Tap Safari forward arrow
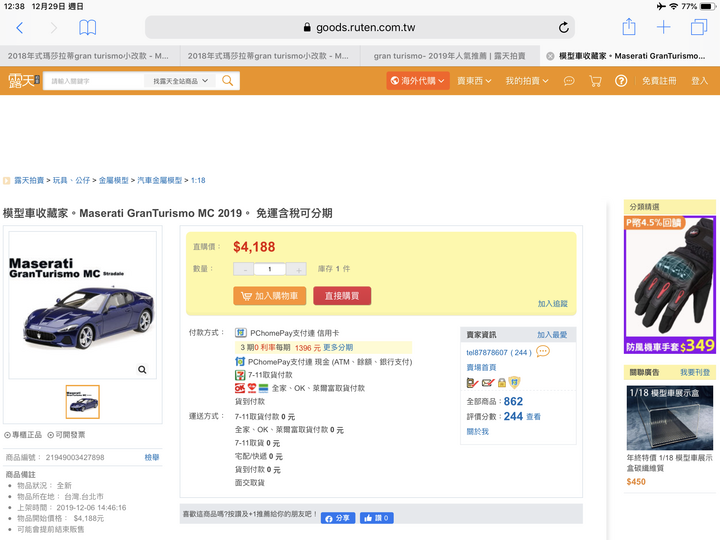The height and width of the screenshot is (540, 720). [x=54, y=28]
